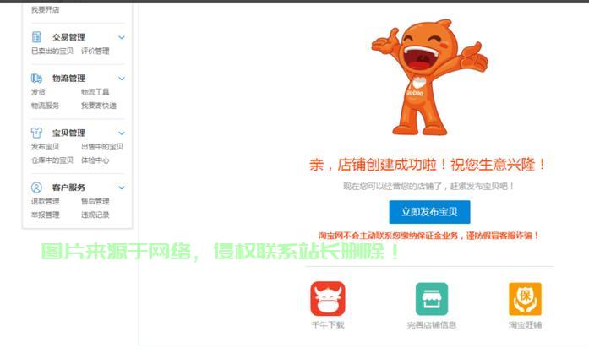Open 评价管理 link
Screen dimensions: 589x364
pos(95,51)
